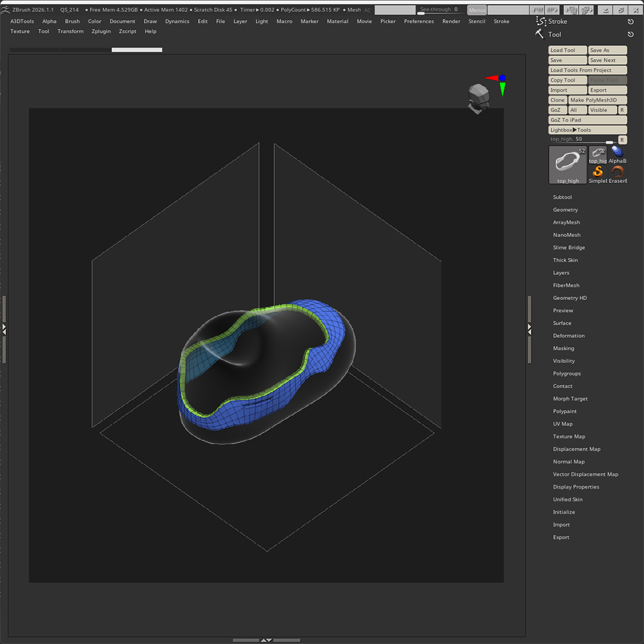The height and width of the screenshot is (644, 644).
Task: Expand the Deformation section
Action: (569, 336)
